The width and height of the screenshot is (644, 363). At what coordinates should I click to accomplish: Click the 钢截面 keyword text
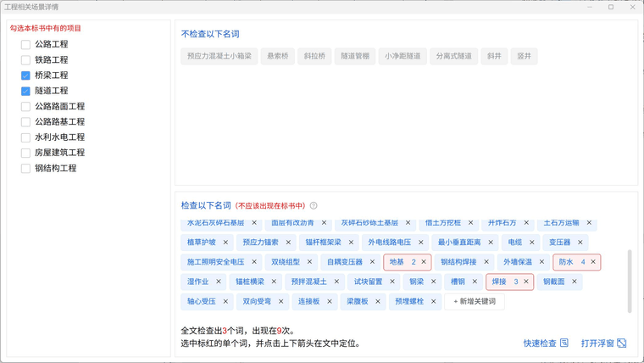coord(554,282)
